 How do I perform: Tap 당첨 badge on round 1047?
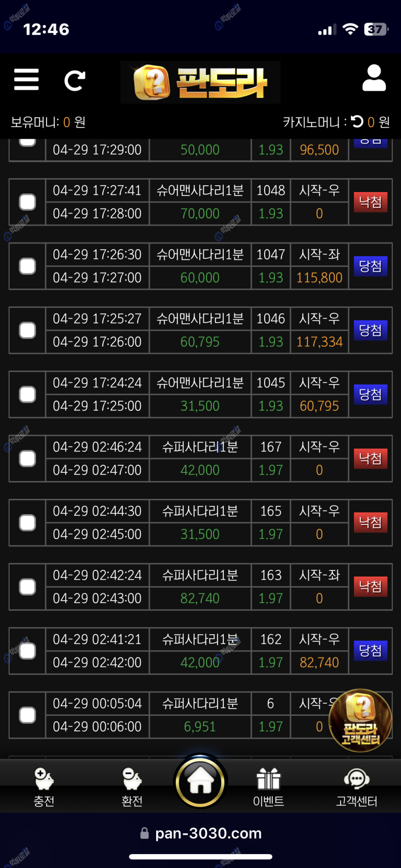370,266
